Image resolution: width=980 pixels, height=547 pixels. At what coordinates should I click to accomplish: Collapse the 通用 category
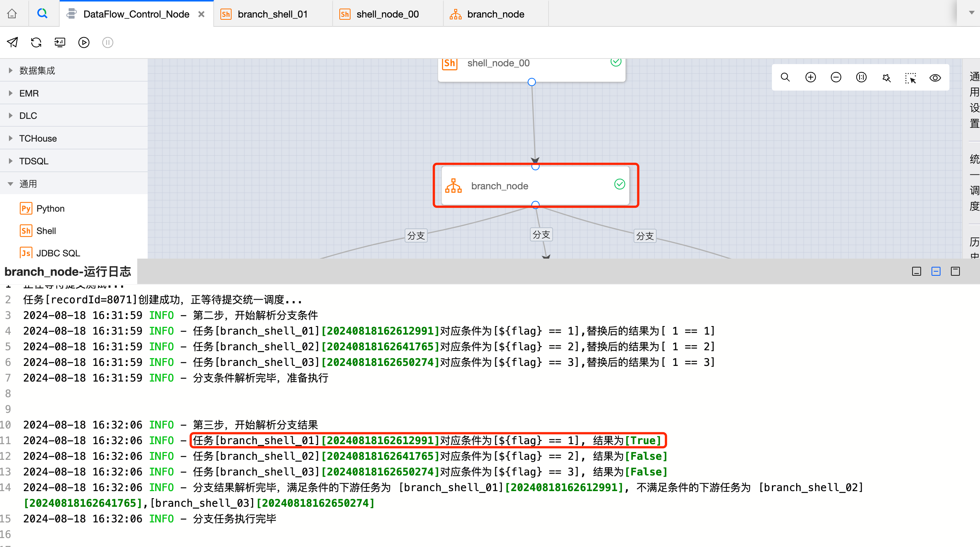28,184
